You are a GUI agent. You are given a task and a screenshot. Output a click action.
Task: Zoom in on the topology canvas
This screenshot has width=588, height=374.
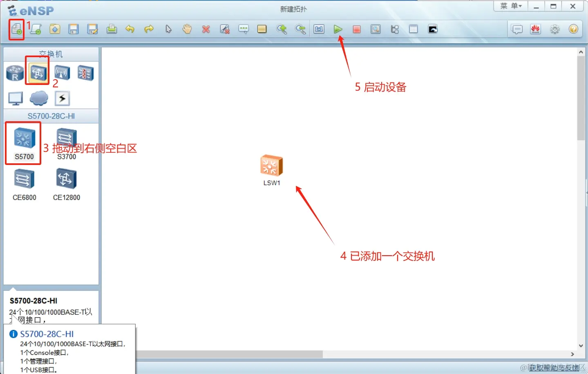click(x=282, y=29)
